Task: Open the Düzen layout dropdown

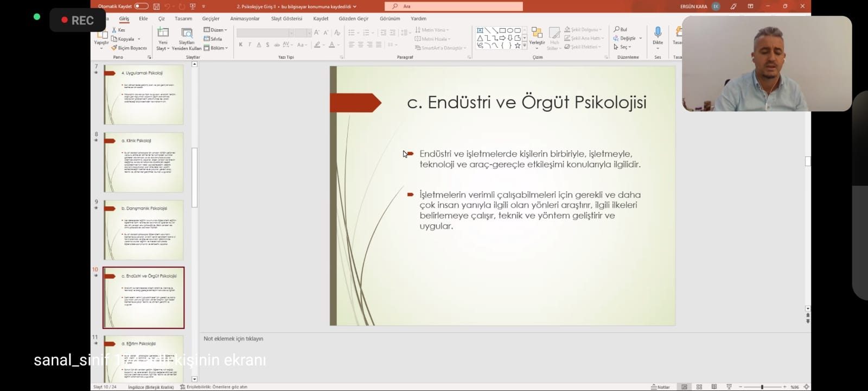Action: pos(215,30)
